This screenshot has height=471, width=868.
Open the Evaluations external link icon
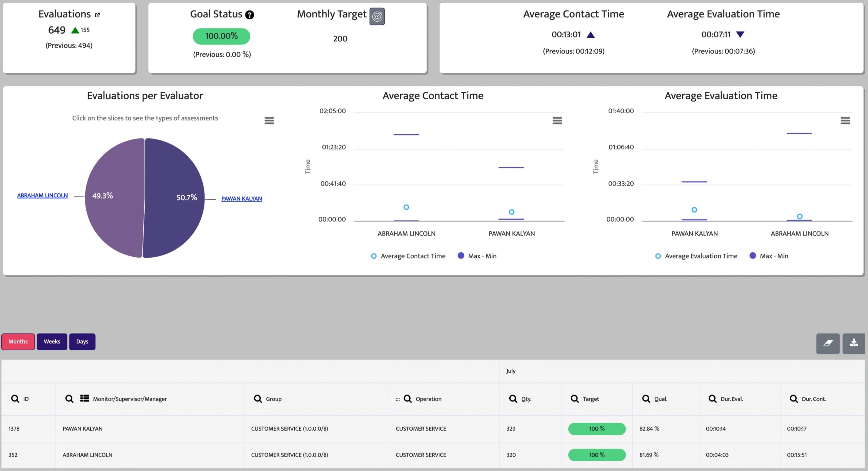pos(97,15)
